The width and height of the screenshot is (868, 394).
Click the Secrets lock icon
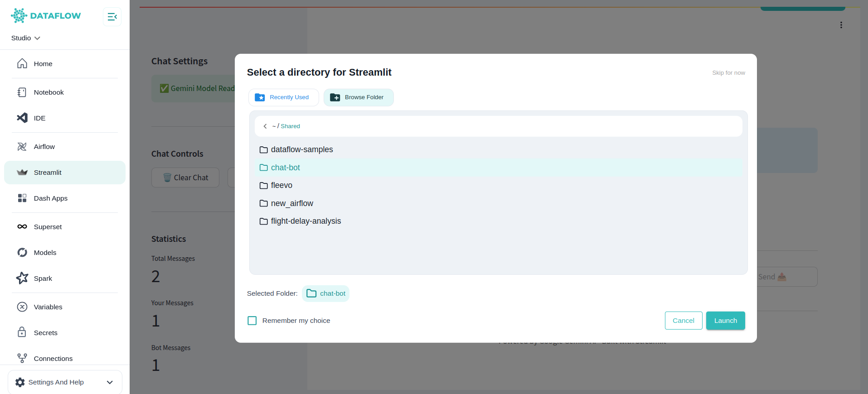pos(22,332)
